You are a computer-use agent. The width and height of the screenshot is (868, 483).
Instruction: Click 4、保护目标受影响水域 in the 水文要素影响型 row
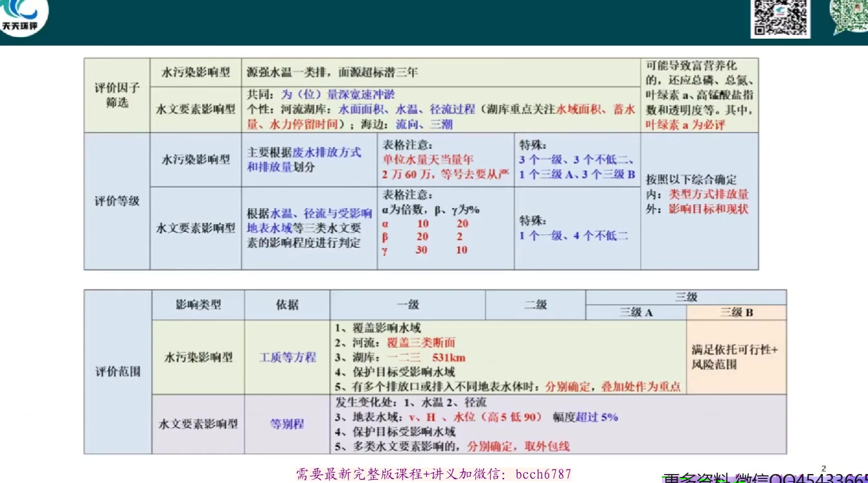pos(395,432)
